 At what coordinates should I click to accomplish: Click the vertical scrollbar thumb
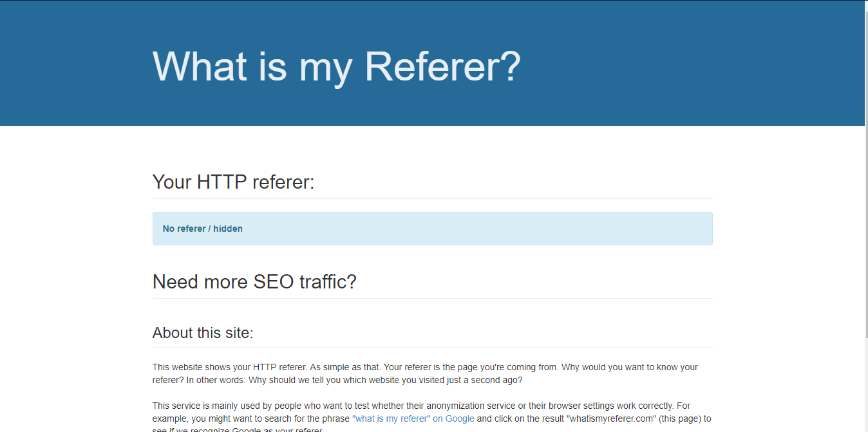[x=866, y=167]
